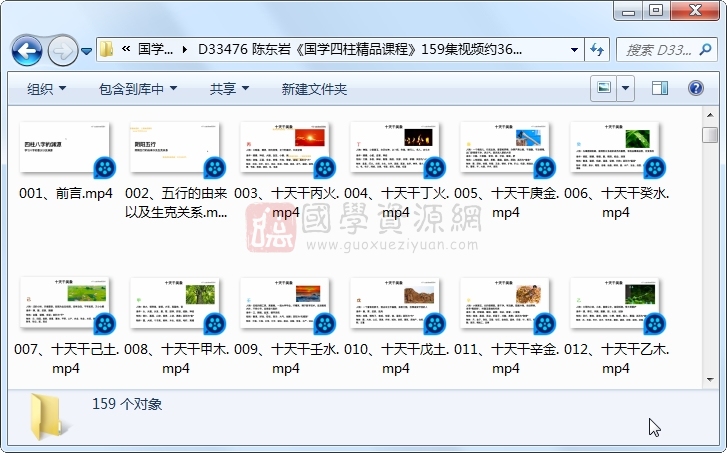
Task: Click file name 006、十天干癸水.mp4
Action: pyautogui.click(x=616, y=203)
